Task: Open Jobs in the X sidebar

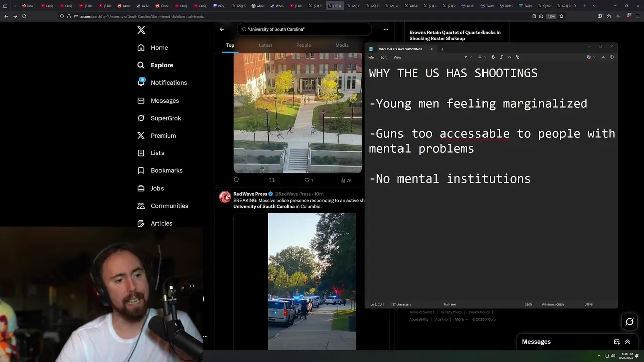Action: [150, 188]
